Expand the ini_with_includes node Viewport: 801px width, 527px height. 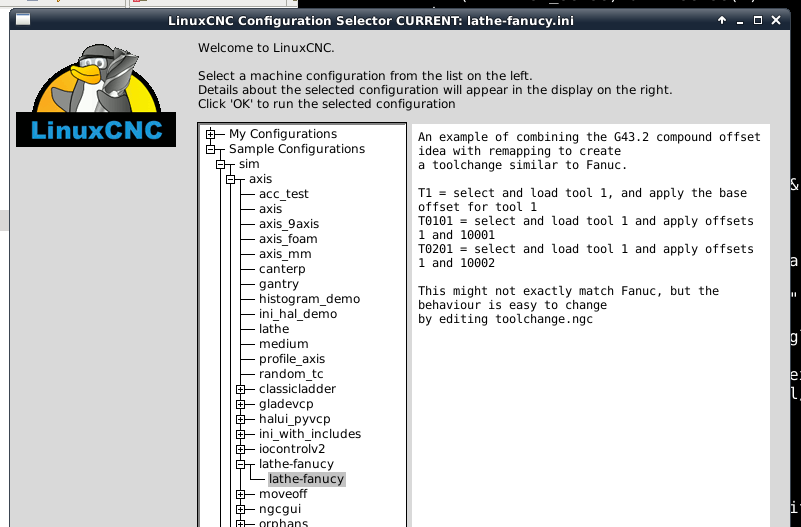(x=241, y=435)
